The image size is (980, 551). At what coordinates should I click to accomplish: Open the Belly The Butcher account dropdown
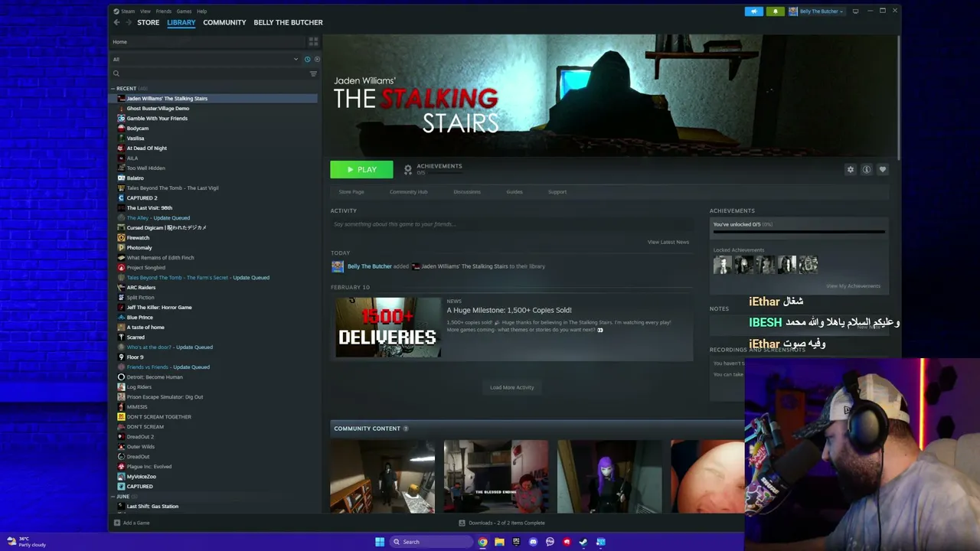point(817,11)
